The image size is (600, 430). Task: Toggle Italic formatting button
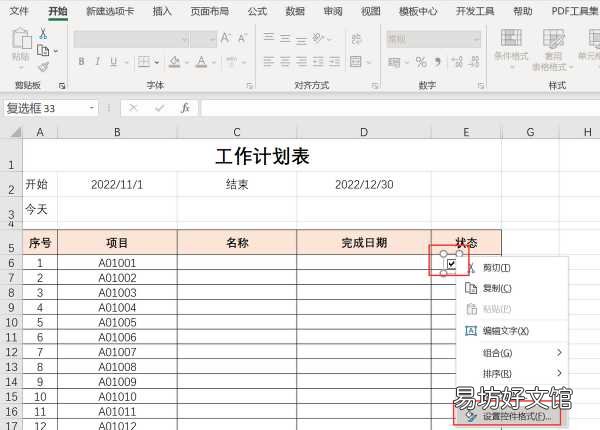97,61
